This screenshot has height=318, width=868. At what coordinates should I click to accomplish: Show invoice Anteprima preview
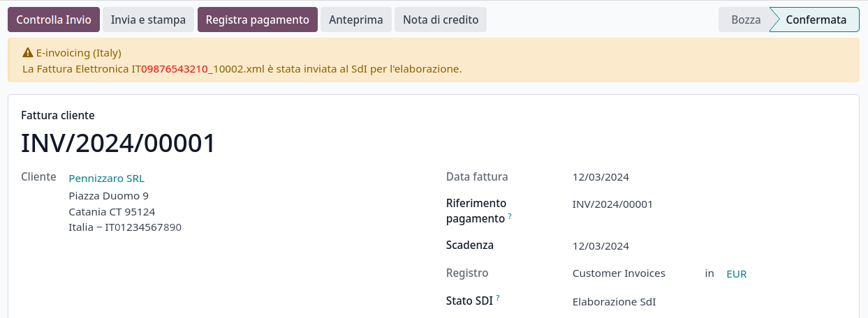pyautogui.click(x=356, y=20)
